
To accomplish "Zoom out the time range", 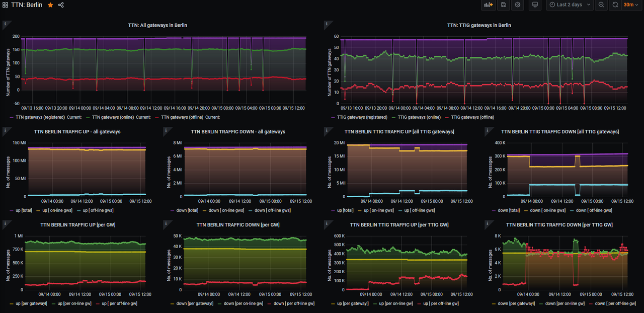I will [x=601, y=5].
